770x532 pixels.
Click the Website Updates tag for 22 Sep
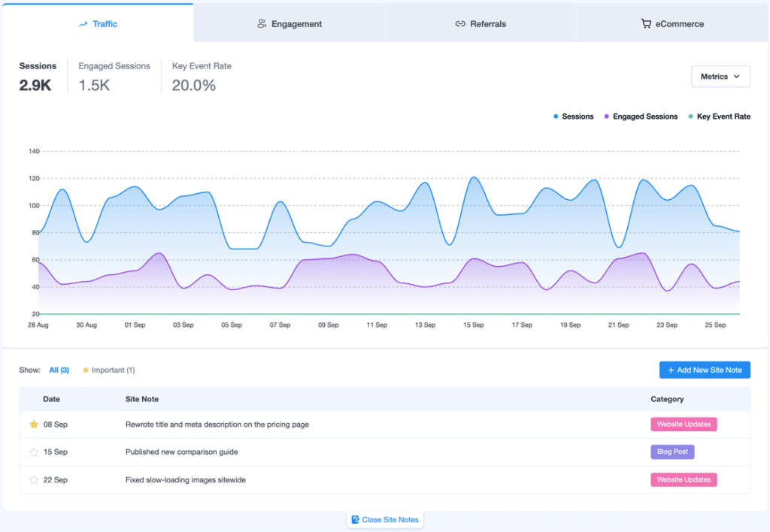point(684,479)
